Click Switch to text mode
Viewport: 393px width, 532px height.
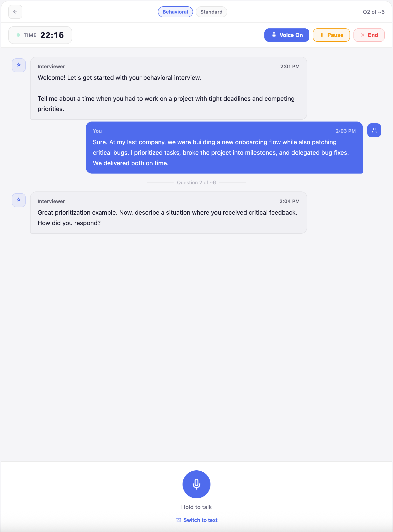pyautogui.click(x=201, y=520)
